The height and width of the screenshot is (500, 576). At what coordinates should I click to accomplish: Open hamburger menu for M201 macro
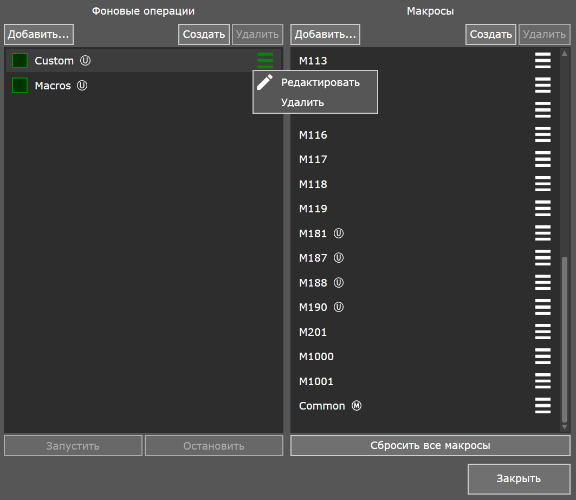(x=543, y=332)
